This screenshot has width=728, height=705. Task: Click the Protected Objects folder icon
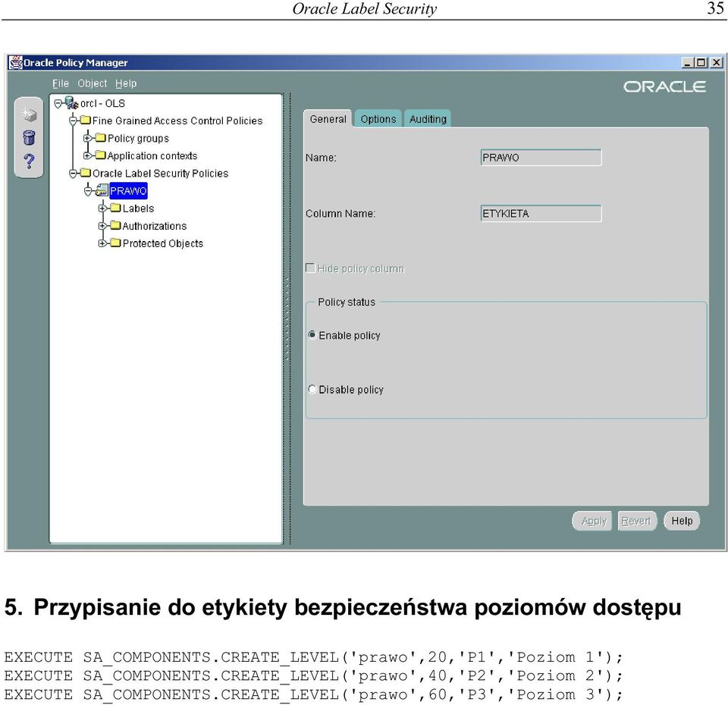(x=116, y=243)
